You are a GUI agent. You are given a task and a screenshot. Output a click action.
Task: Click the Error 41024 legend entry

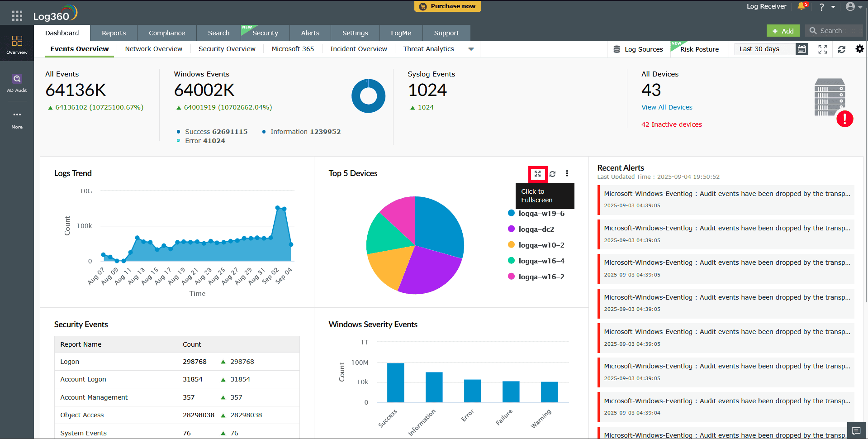201,141
